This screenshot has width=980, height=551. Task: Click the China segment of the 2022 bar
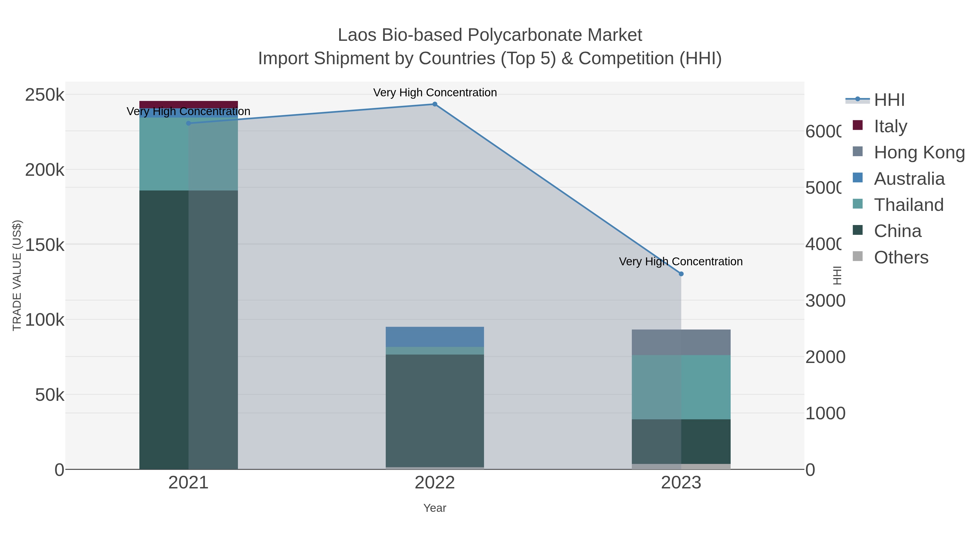(435, 411)
